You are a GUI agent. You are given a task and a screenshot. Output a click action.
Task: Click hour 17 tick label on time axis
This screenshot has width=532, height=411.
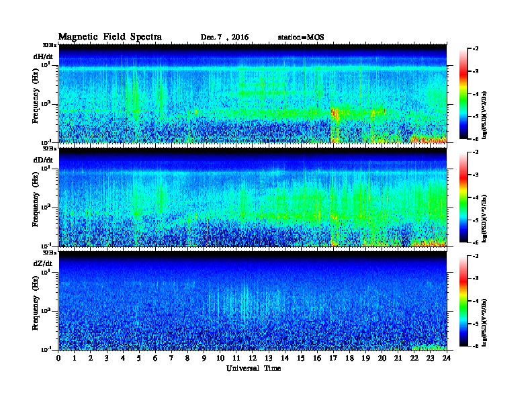pos(333,359)
